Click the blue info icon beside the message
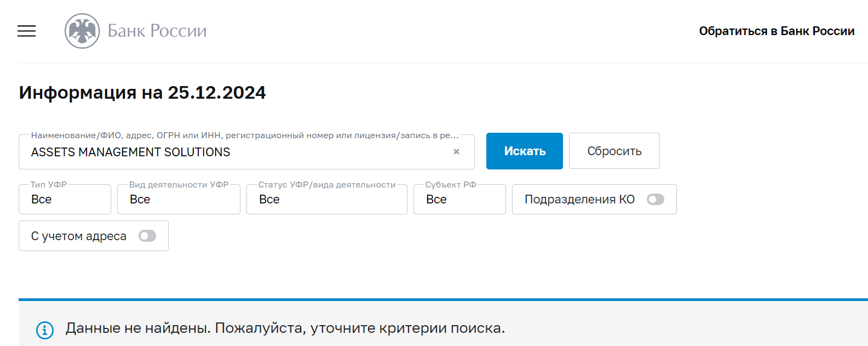 click(45, 330)
